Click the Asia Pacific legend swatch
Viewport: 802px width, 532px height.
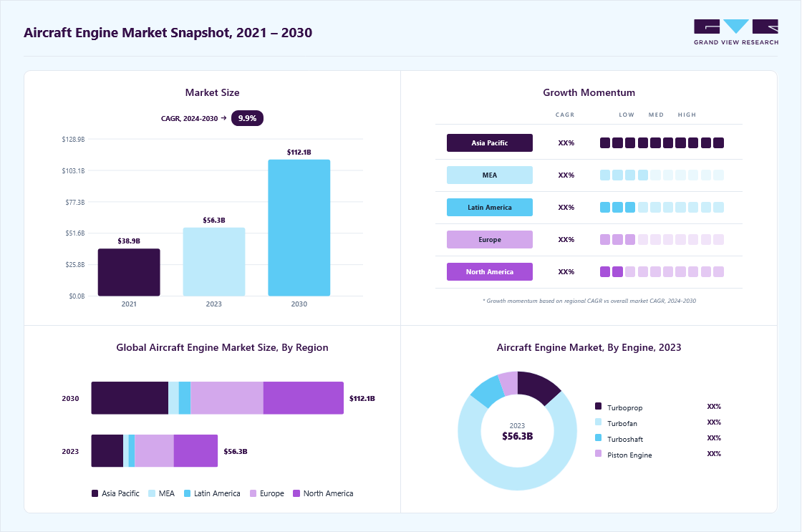95,493
